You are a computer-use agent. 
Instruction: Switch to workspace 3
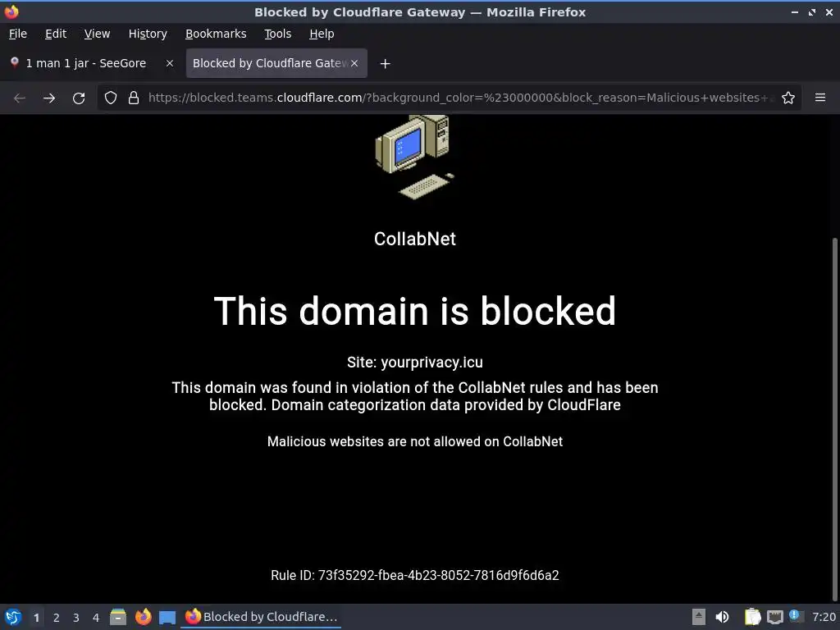(76, 618)
